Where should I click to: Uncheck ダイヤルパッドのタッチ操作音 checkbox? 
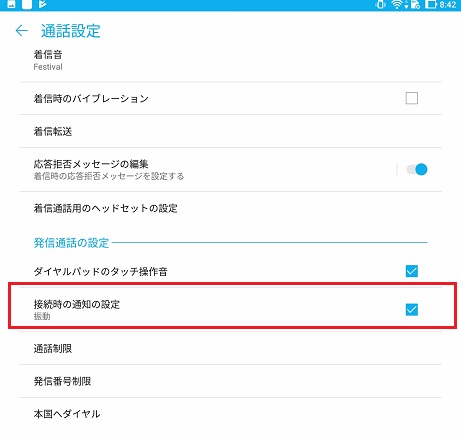point(412,271)
